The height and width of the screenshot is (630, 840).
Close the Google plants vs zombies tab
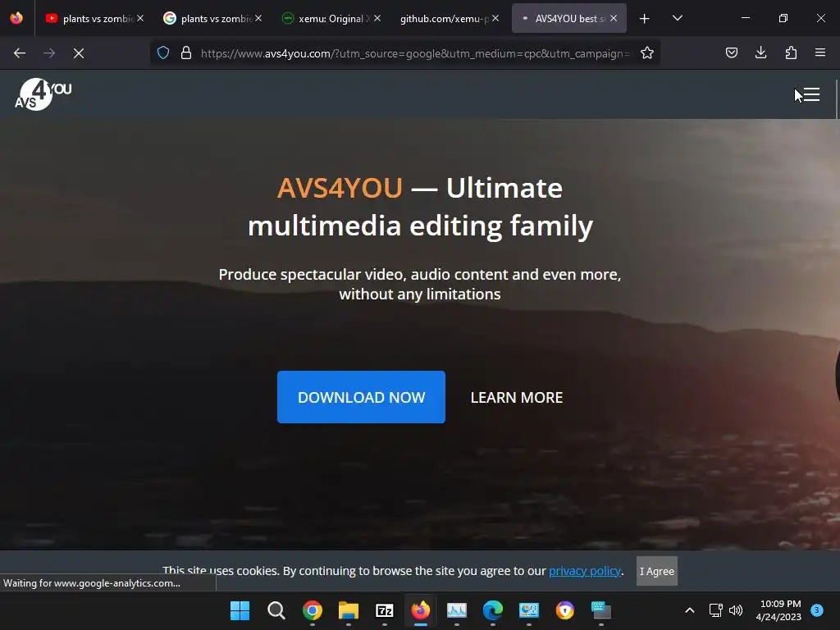click(258, 18)
